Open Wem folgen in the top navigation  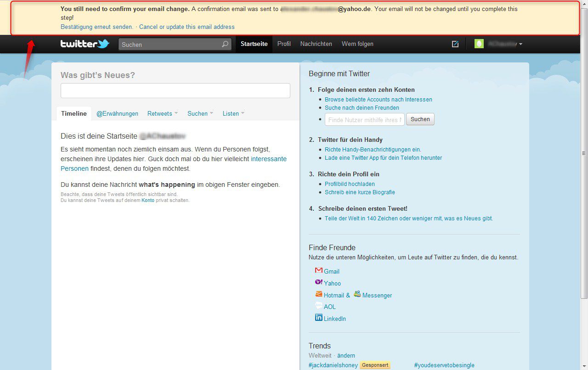[357, 44]
